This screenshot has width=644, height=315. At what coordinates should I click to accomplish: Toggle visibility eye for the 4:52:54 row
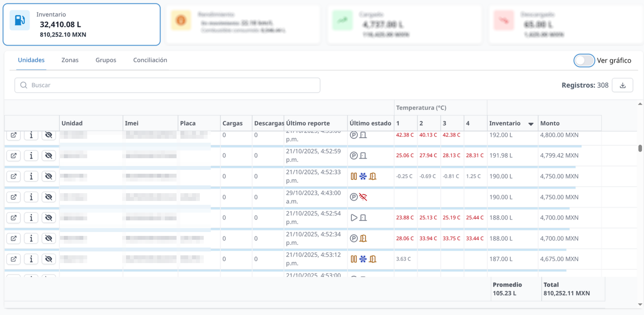(x=49, y=218)
